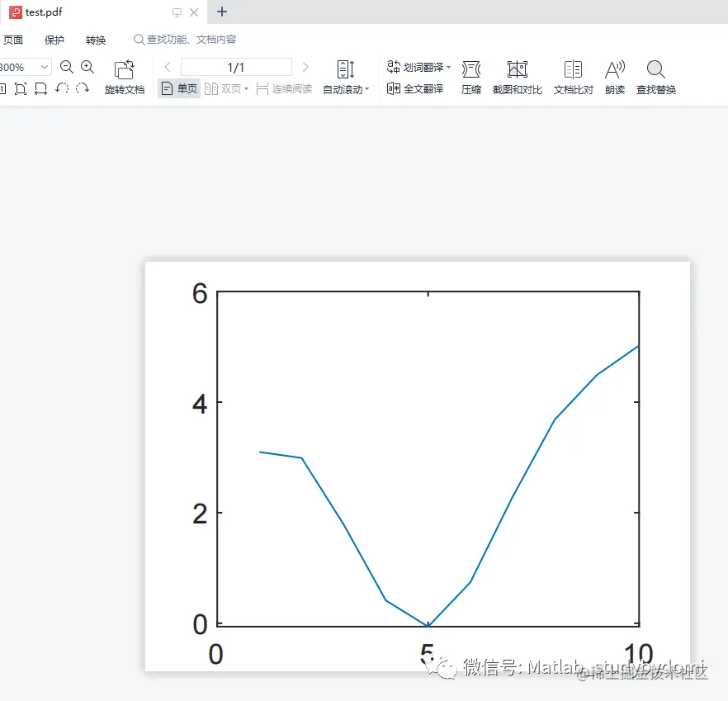728x701 pixels.
Task: Open 划词翻译 dropdown arrow
Action: click(448, 68)
